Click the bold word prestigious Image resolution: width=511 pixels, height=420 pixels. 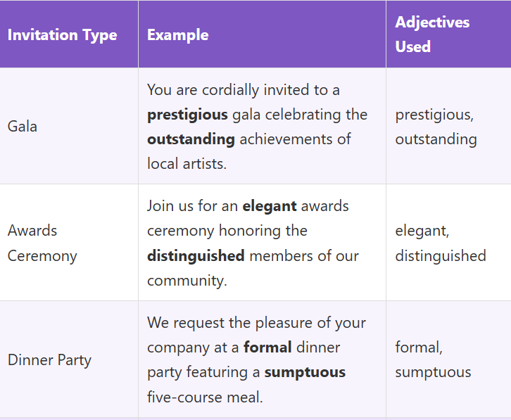(x=187, y=115)
